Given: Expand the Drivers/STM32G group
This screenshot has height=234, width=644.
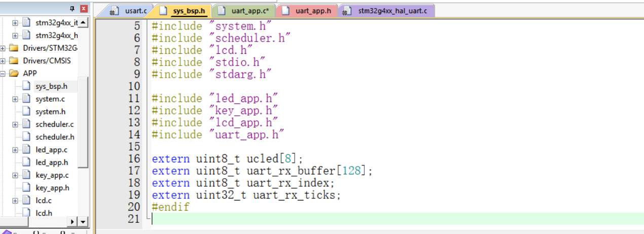Looking at the screenshot, I should (x=3, y=48).
